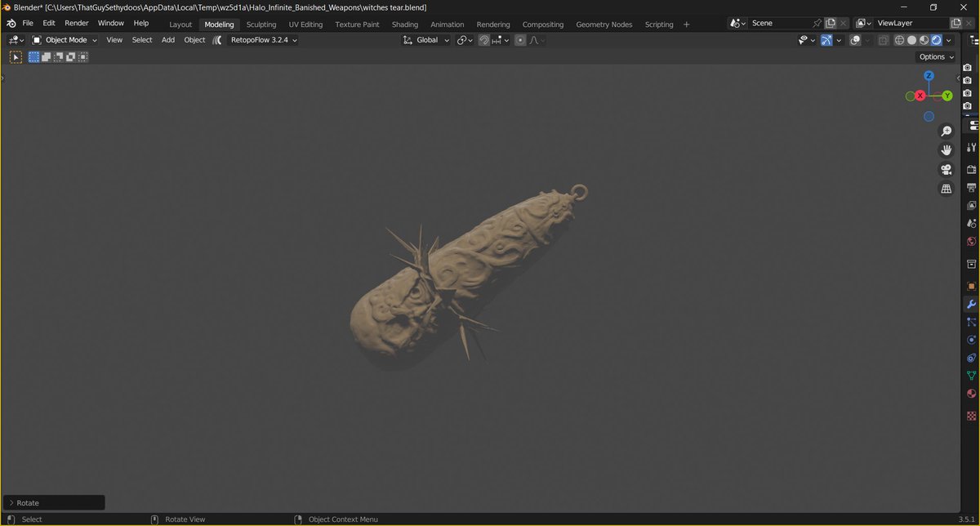Screen dimensions: 980x526
Task: Open the Object Mode dropdown
Action: click(65, 39)
